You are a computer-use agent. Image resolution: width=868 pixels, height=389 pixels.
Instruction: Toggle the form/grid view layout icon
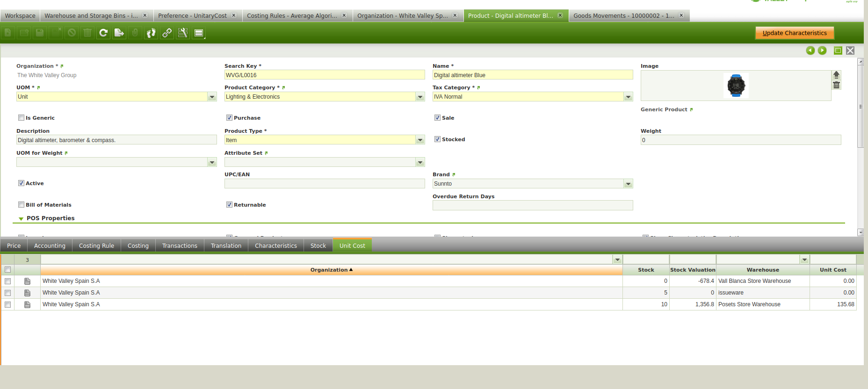(x=199, y=33)
